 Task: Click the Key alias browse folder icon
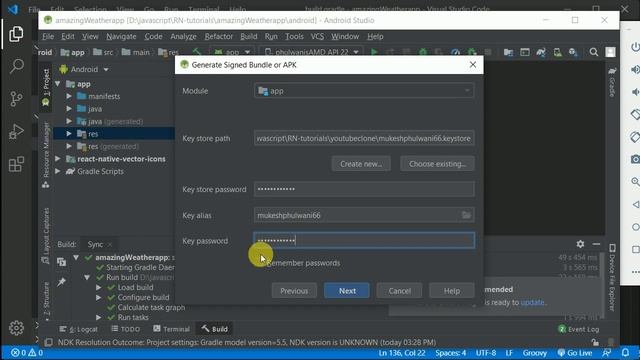pos(466,215)
